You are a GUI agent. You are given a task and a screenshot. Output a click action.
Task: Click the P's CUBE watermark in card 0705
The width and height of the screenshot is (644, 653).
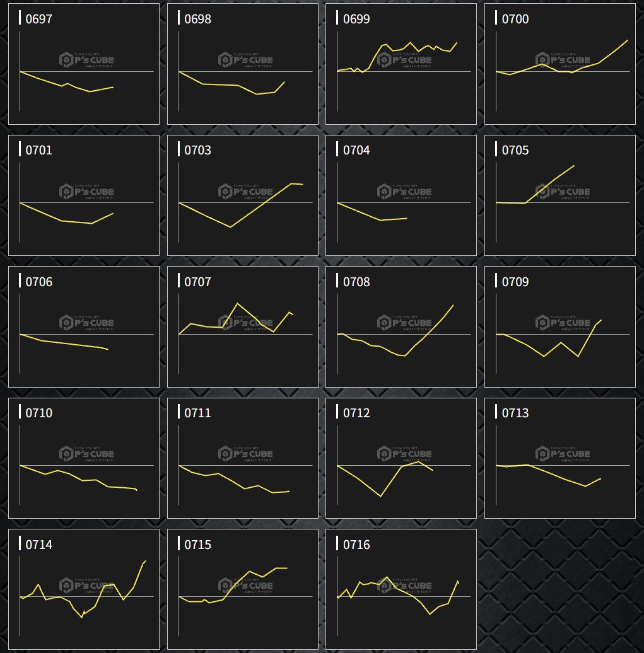click(563, 192)
